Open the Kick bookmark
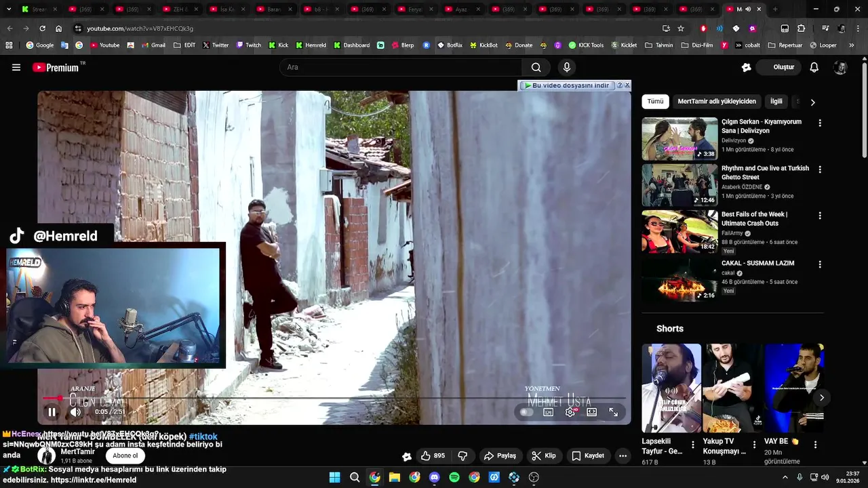Screen dimensions: 868x488 pos(278,45)
